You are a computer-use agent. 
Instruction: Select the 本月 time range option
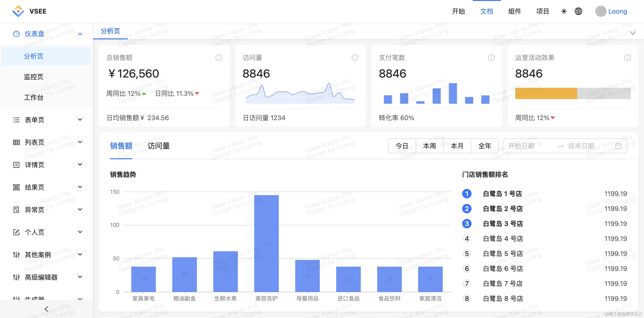[x=457, y=146]
